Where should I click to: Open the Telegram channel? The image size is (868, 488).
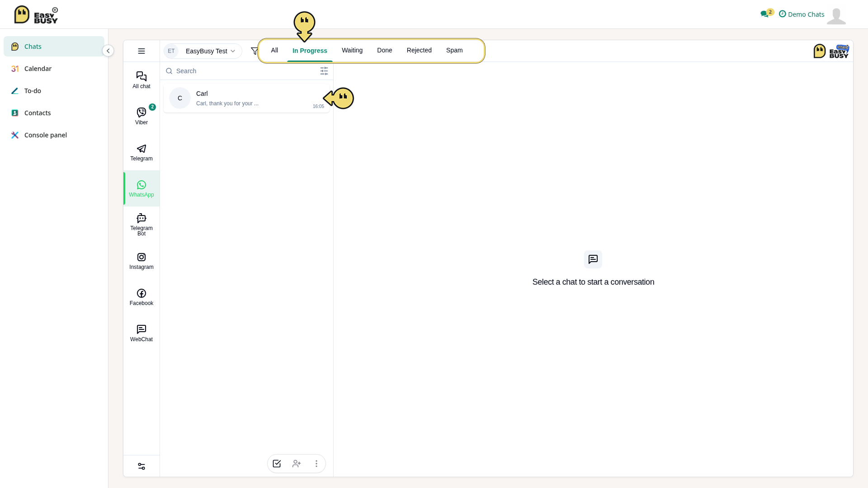click(x=142, y=152)
